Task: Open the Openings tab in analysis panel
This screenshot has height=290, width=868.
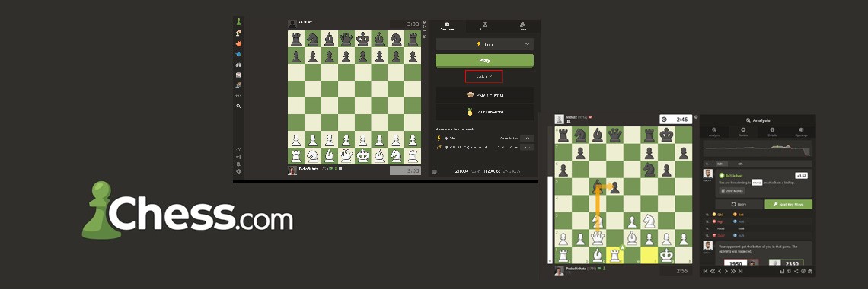Action: pyautogui.click(x=801, y=132)
